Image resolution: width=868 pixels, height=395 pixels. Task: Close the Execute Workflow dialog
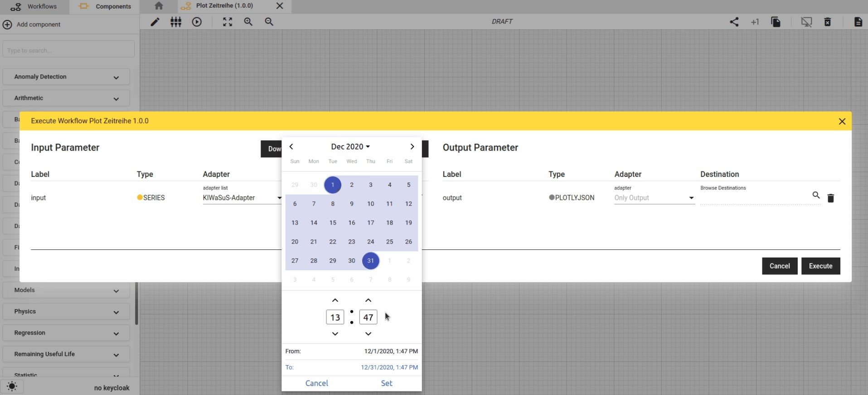(x=842, y=121)
